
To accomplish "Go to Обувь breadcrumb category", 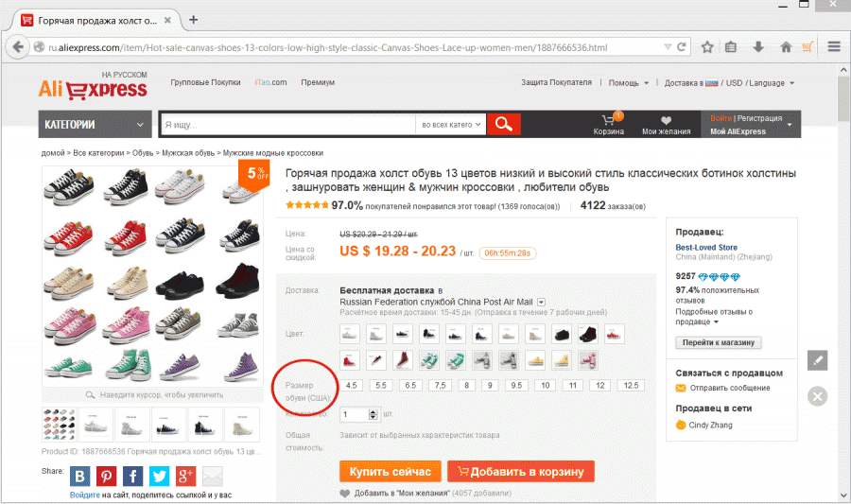I will point(143,153).
